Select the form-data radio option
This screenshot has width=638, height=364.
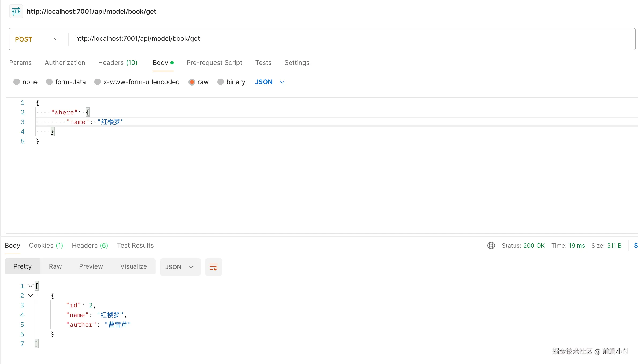tap(49, 82)
